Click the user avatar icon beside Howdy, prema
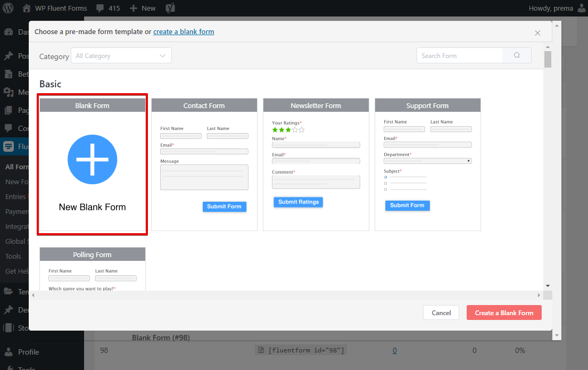This screenshot has height=370, width=588. [x=582, y=9]
